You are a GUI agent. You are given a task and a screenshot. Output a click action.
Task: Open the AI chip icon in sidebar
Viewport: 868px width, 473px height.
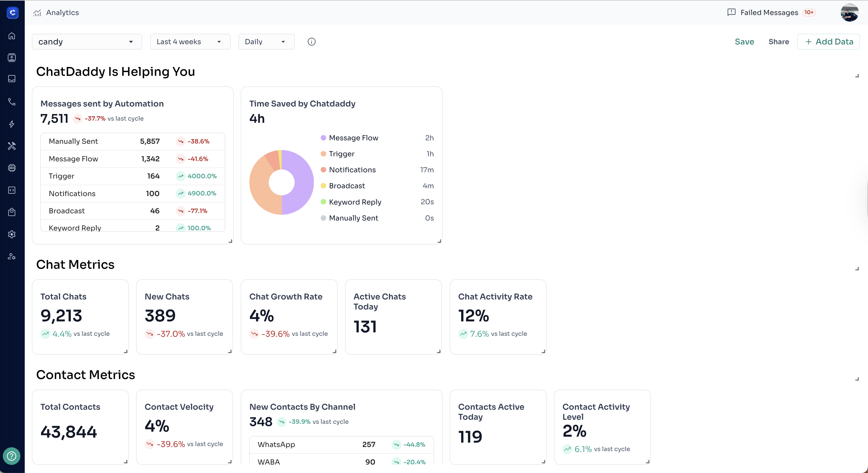(12, 168)
